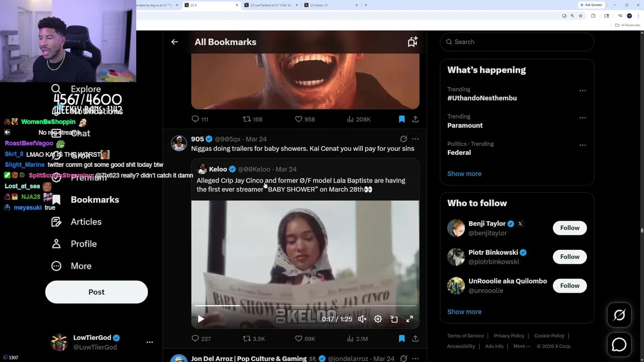Reply to the post with 227 comments
644x362 pixels.
click(x=201, y=339)
